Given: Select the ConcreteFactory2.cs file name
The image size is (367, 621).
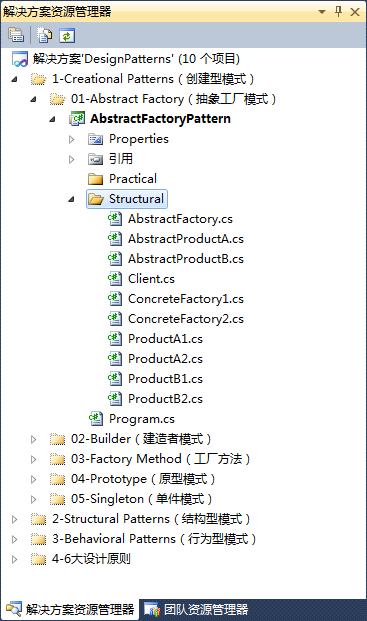Looking at the screenshot, I should (186, 319).
